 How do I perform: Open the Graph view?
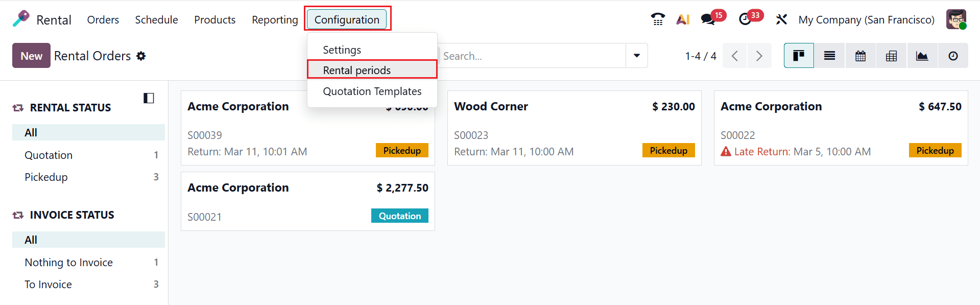[x=922, y=55]
